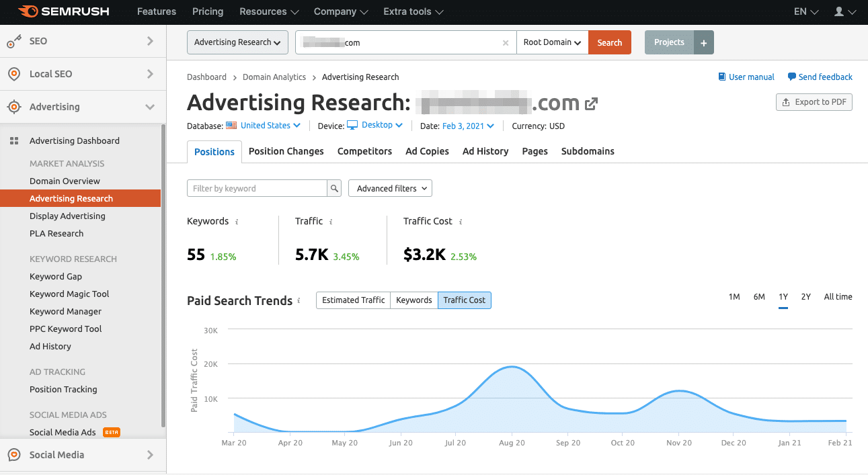The height and width of the screenshot is (475, 868).
Task: Click the SEO key icon in sidebar
Action: 14,42
